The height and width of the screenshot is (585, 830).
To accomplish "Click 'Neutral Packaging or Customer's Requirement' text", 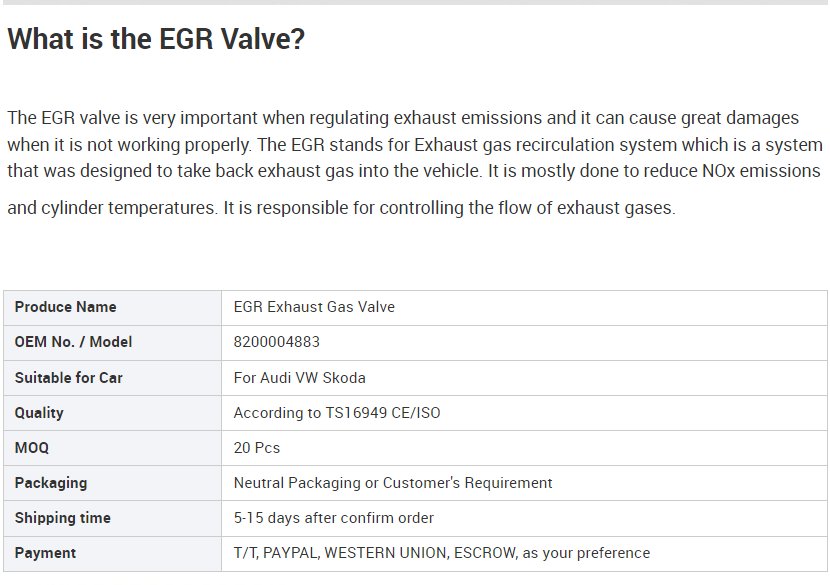I will [x=393, y=483].
